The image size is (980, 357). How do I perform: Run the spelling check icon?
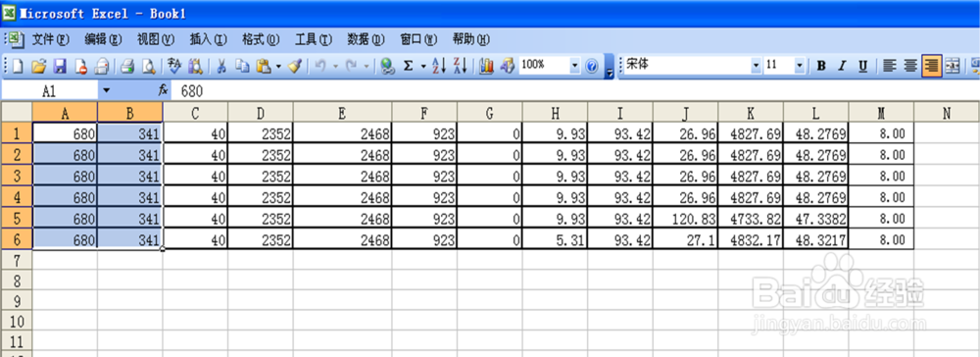pyautogui.click(x=174, y=65)
